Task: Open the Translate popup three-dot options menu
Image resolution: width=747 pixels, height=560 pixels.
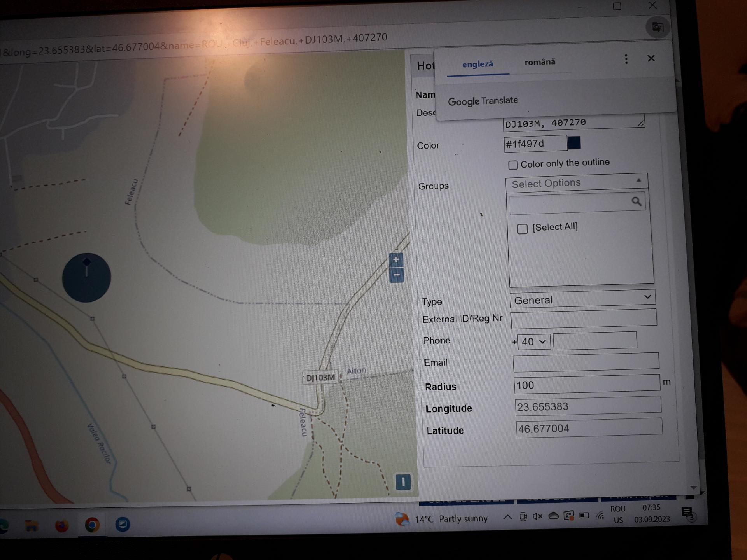Action: [626, 59]
